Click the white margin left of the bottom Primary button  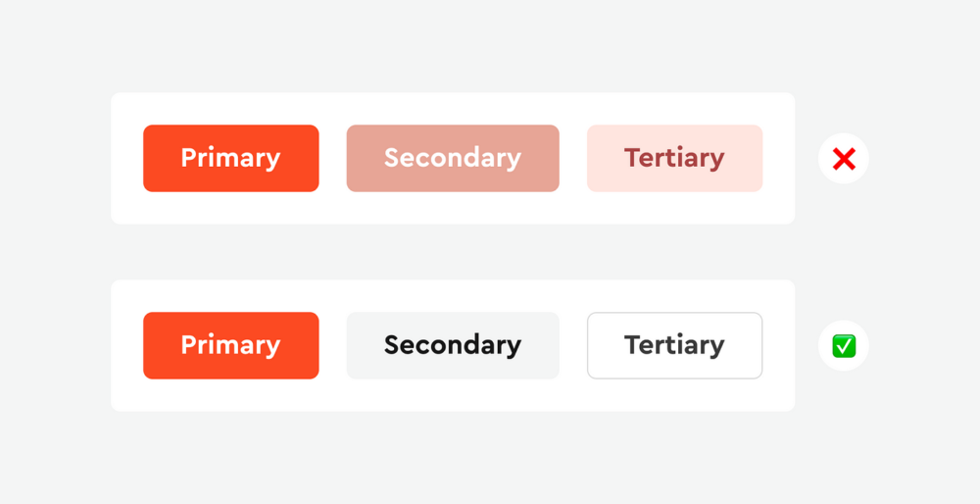(x=126, y=345)
